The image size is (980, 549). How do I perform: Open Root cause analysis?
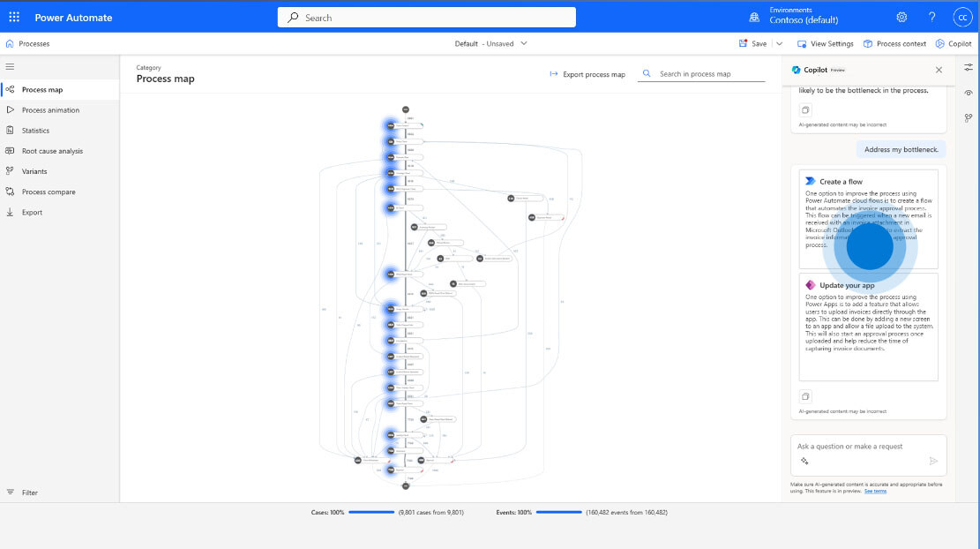click(x=50, y=150)
